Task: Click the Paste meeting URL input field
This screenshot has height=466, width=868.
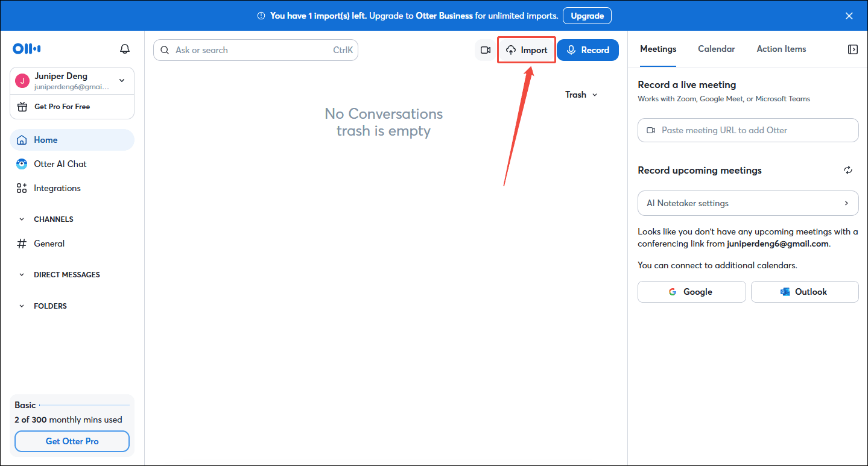Action: click(x=747, y=130)
